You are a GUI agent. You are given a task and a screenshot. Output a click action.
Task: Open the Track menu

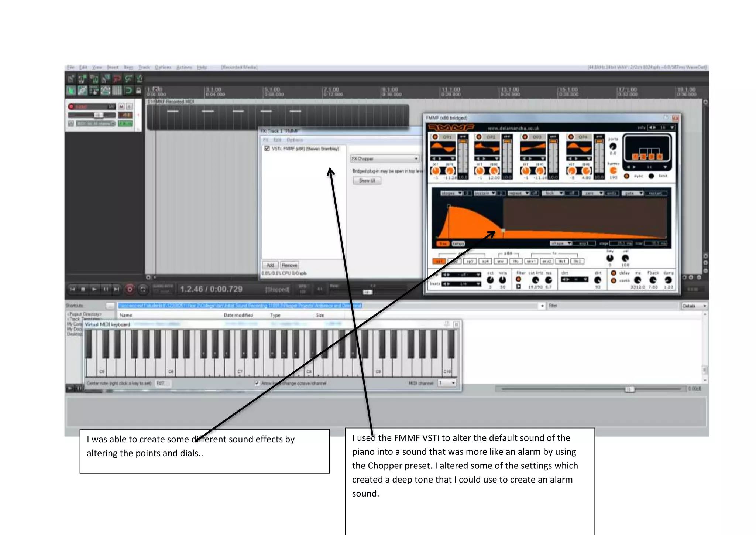(144, 67)
